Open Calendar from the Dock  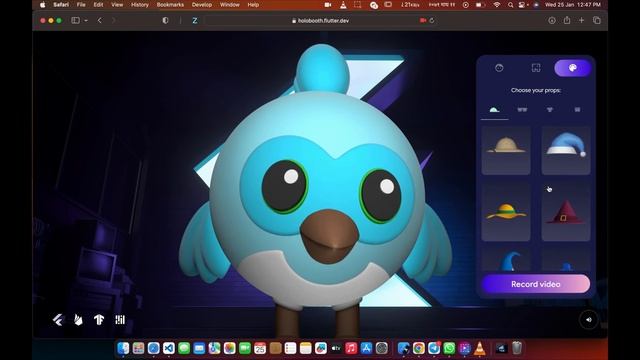click(260, 348)
